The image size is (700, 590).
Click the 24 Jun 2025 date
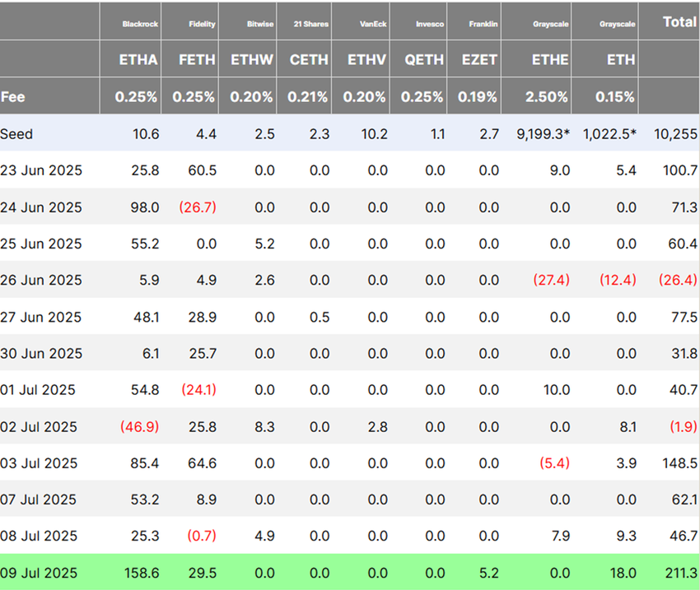click(x=41, y=207)
